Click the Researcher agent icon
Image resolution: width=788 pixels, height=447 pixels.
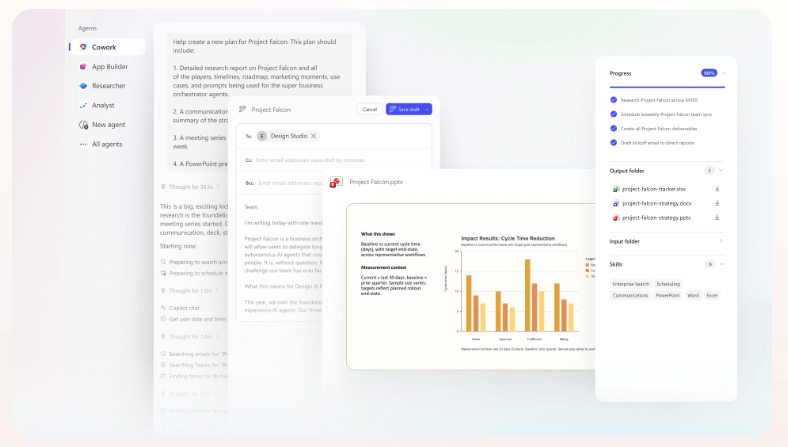[x=83, y=86]
